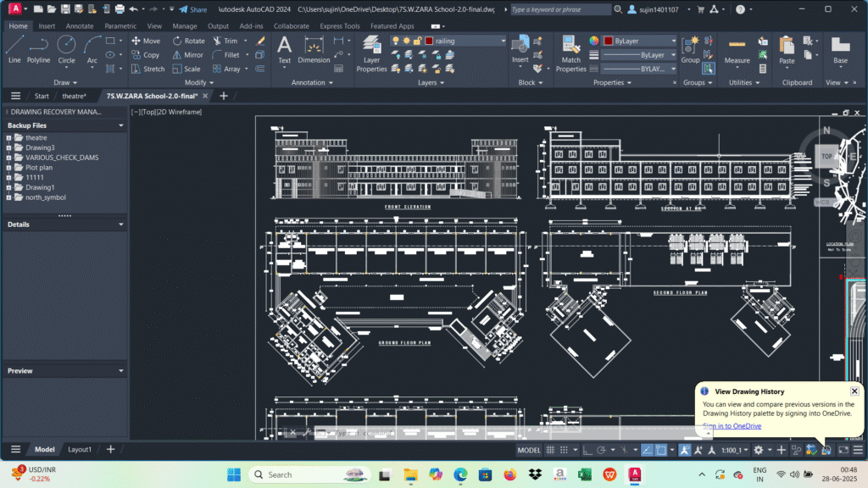Click the ByLayer object color swatch
Screen dimensions: 868x488
tap(609, 41)
